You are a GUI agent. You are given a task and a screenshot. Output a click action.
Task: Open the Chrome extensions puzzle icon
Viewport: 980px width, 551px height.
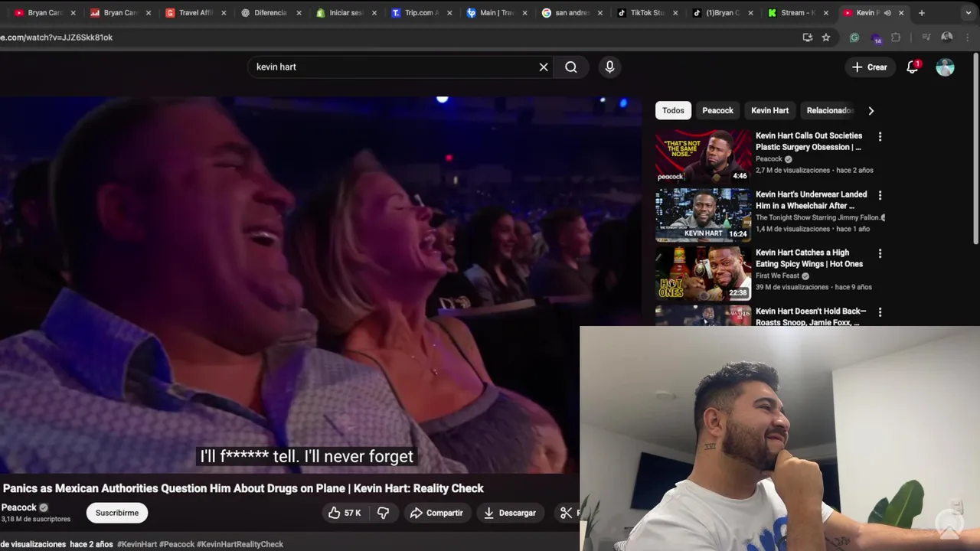(896, 37)
